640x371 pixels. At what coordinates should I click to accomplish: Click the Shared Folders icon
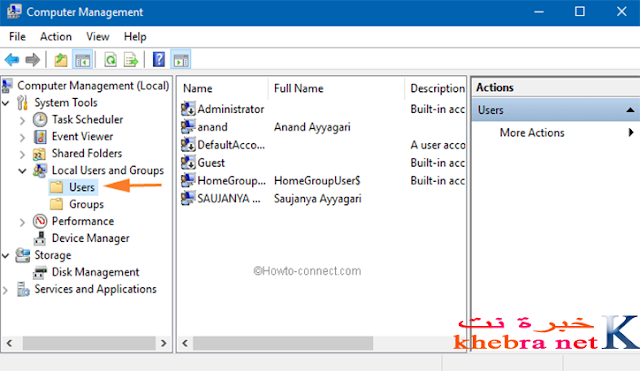tap(40, 154)
